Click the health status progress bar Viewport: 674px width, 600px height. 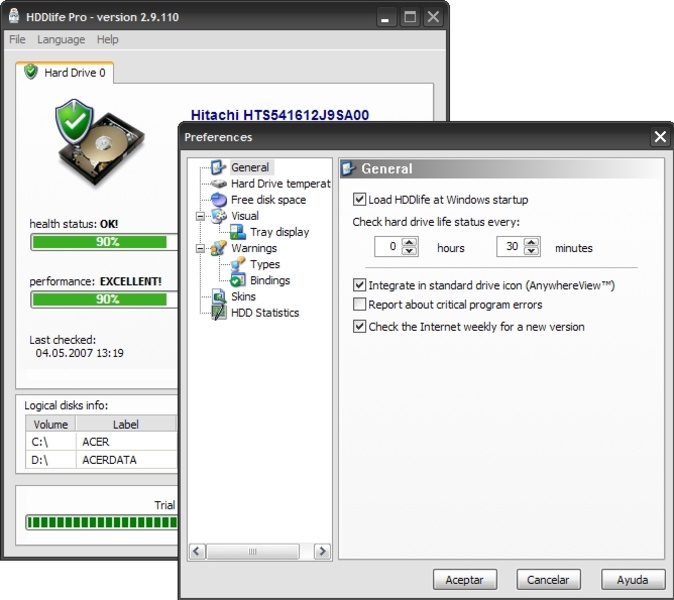tap(104, 242)
